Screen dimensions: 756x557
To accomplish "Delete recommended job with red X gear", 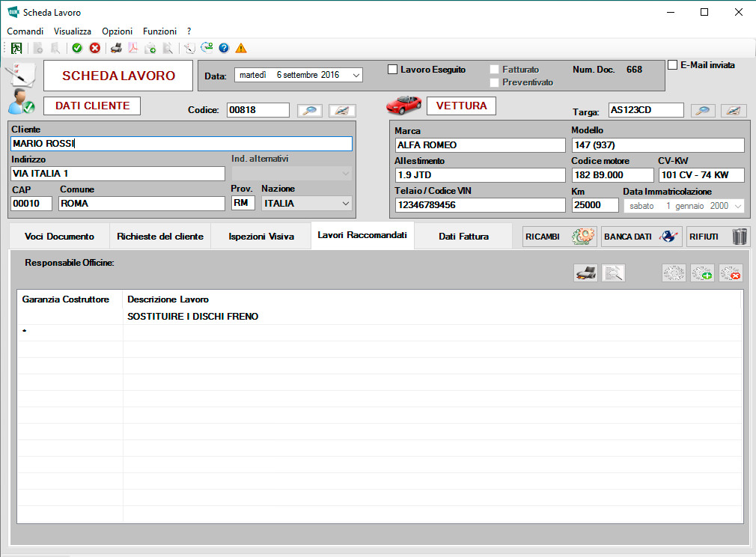I will tap(731, 273).
